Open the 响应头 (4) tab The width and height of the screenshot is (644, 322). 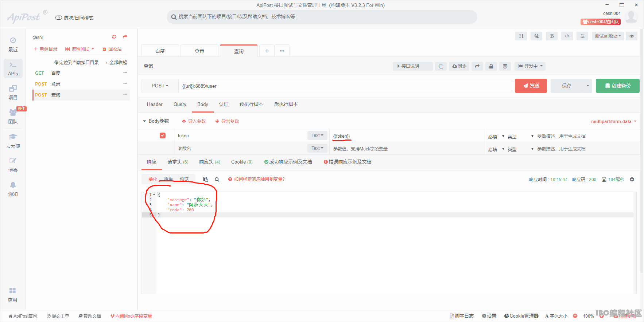210,162
